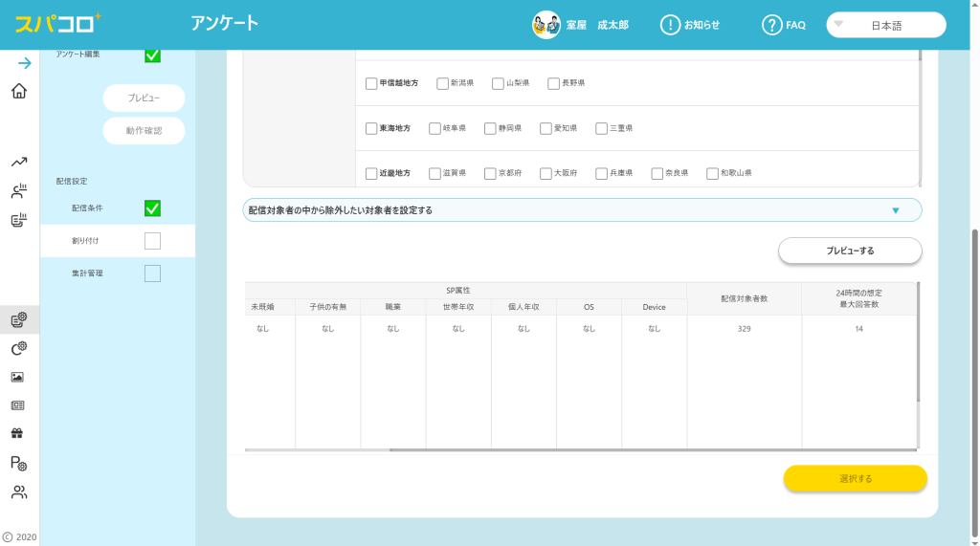Check the 大阪府 checkbox
The height and width of the screenshot is (546, 980).
click(x=546, y=173)
